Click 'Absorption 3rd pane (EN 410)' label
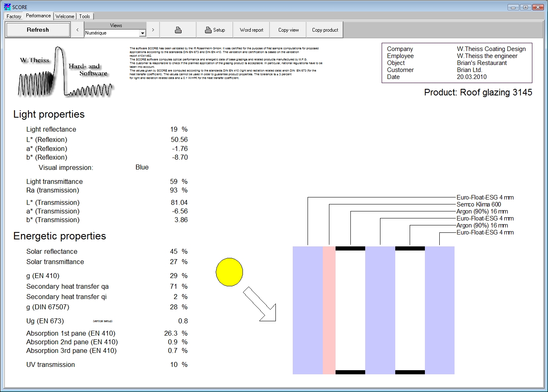This screenshot has width=548, height=392. coord(72,350)
